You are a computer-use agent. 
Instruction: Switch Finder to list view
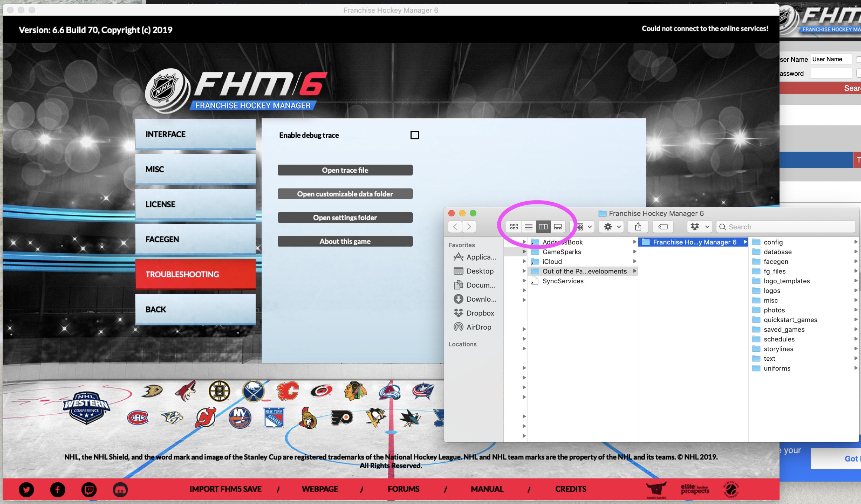coord(529,227)
